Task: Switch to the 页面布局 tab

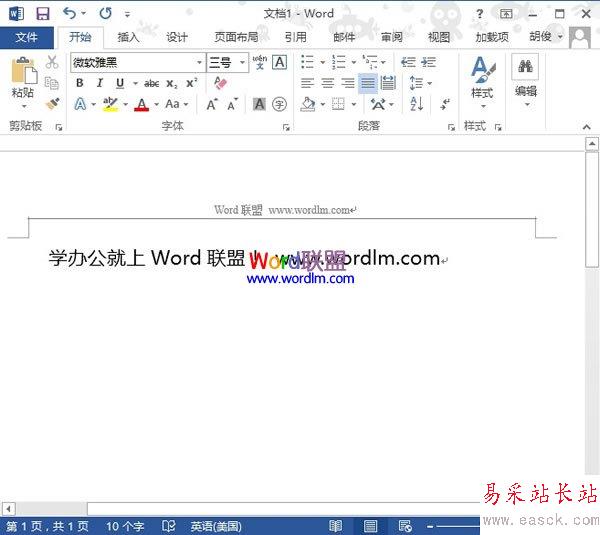Action: point(236,37)
